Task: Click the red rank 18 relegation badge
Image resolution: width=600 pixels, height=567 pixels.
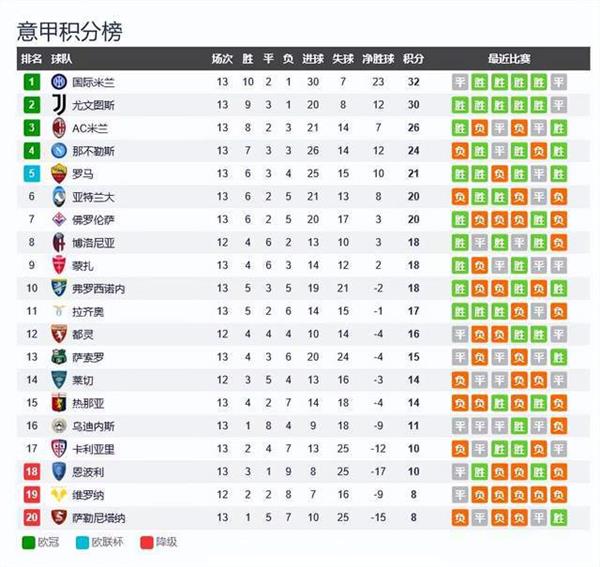Action: coord(31,471)
